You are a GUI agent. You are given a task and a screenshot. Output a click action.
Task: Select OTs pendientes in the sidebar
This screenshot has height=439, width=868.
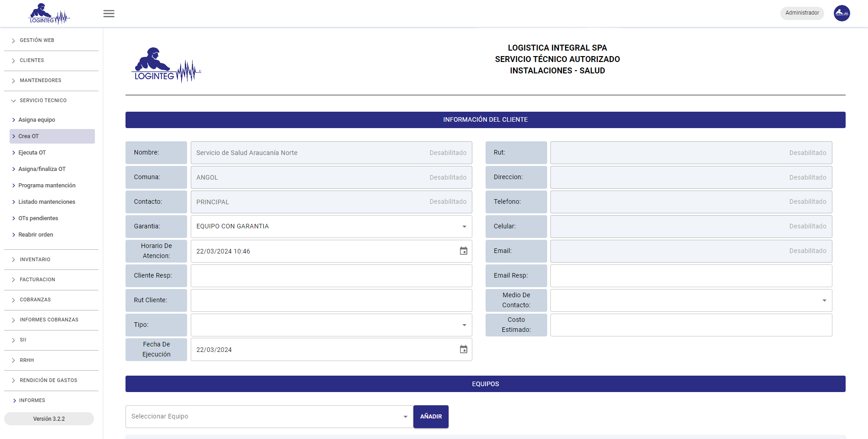38,218
